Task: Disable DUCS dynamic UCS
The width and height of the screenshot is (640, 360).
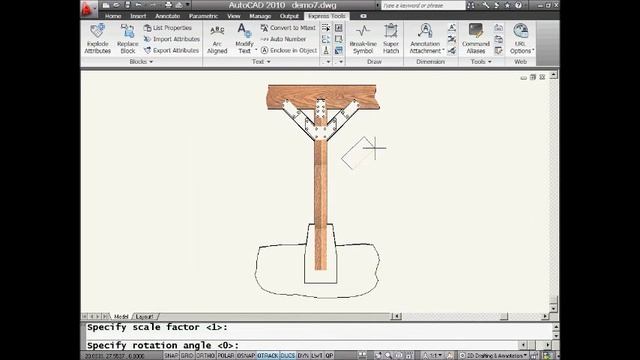Action: (x=288, y=356)
